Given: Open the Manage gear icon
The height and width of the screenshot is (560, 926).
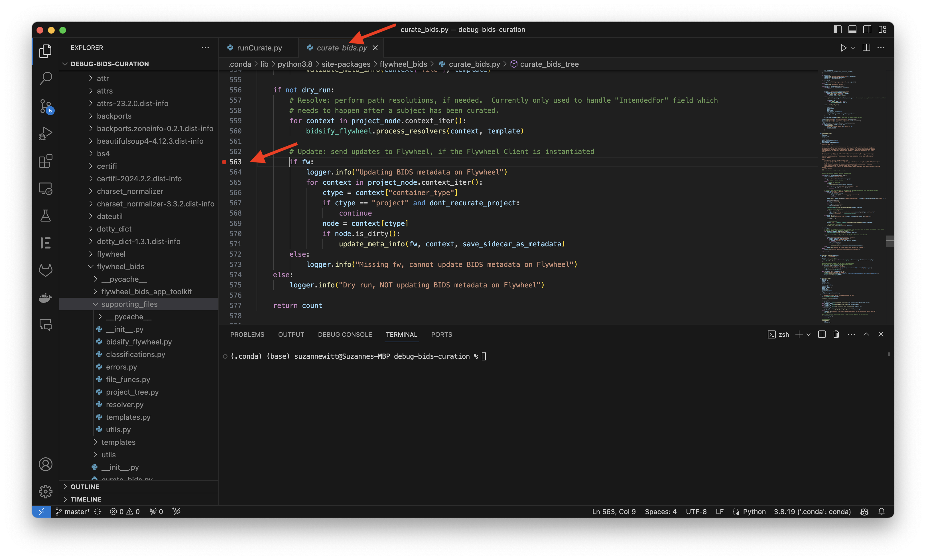Looking at the screenshot, I should pyautogui.click(x=46, y=491).
